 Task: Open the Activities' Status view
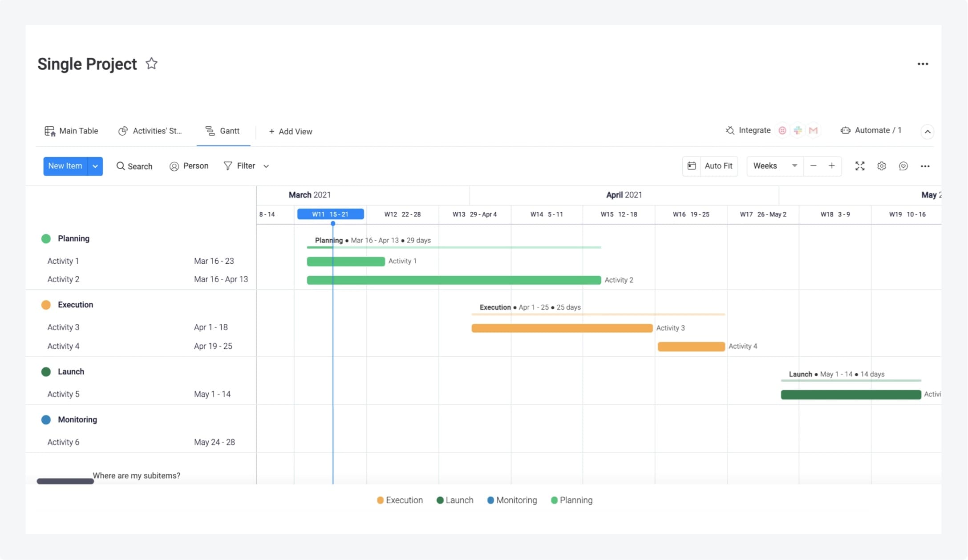151,130
